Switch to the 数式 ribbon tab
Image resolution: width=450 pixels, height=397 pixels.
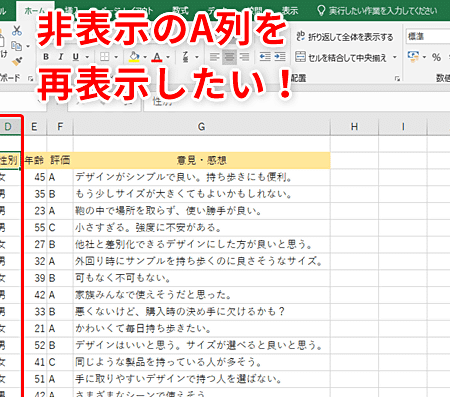click(x=180, y=11)
